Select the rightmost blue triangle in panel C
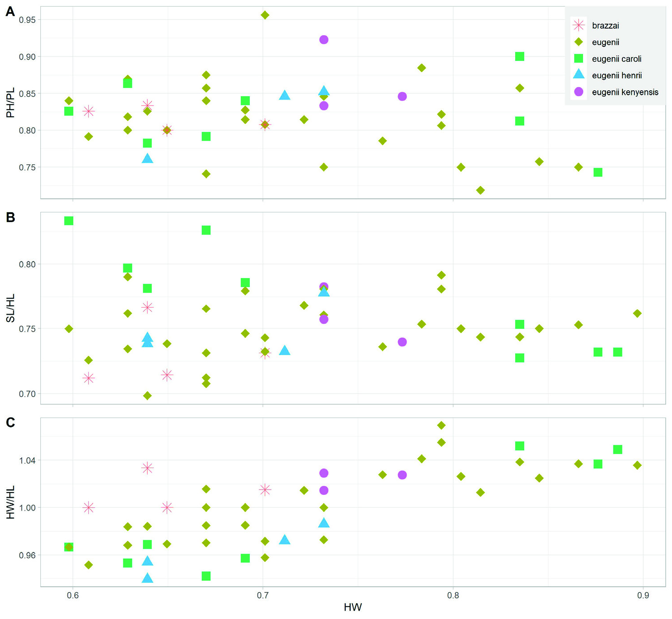 pyautogui.click(x=324, y=522)
